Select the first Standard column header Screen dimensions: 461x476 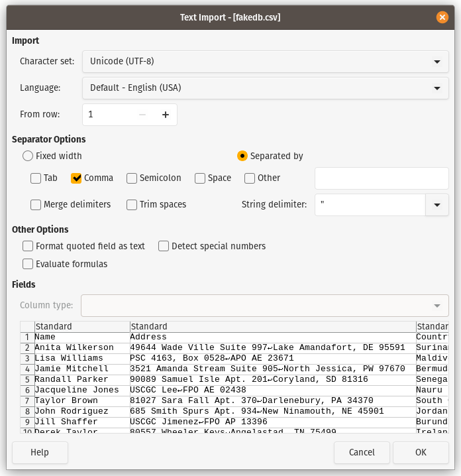[82, 327]
